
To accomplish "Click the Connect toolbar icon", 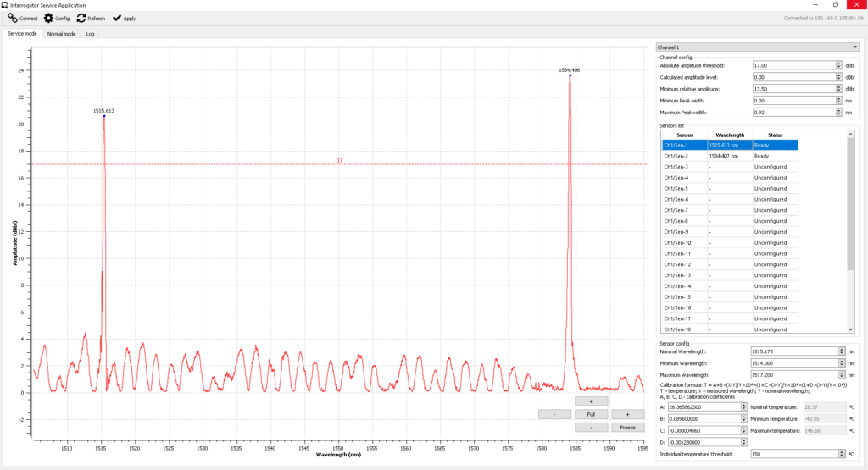I will (13, 18).
